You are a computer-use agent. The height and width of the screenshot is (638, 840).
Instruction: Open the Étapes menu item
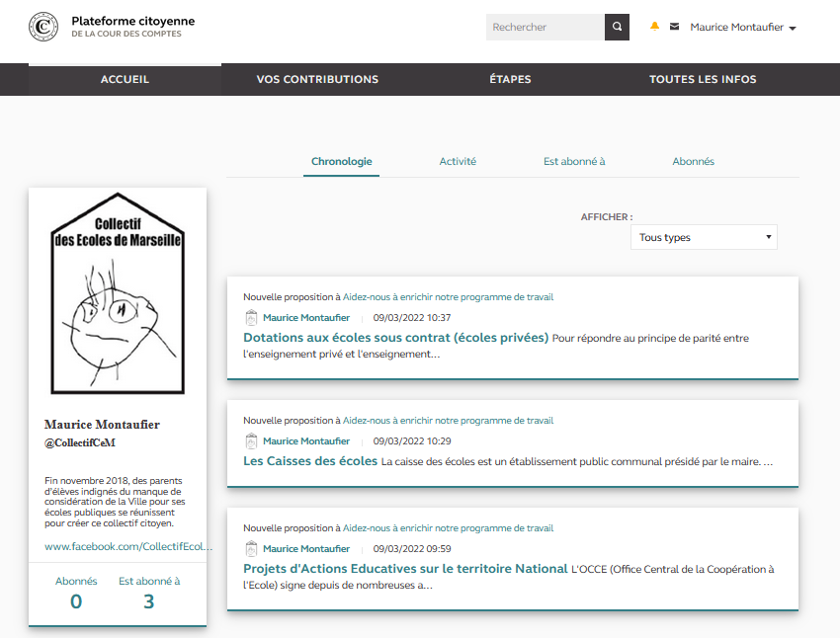510,79
